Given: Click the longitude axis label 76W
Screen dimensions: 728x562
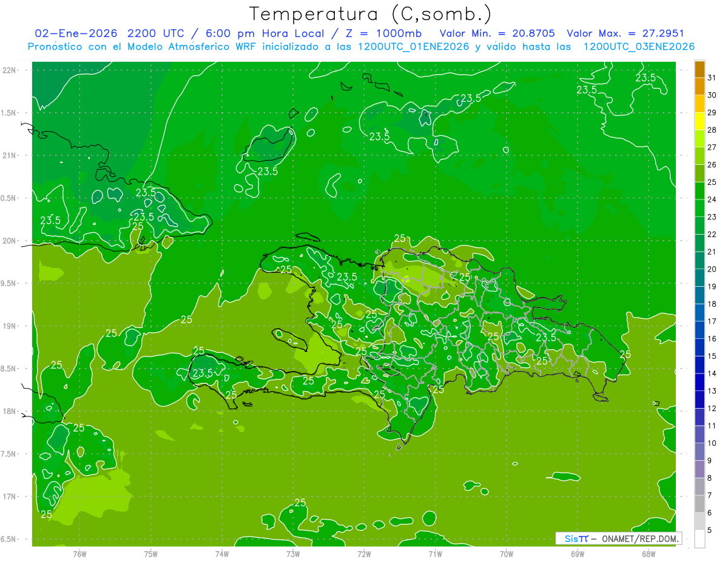Looking at the screenshot, I should point(79,554).
